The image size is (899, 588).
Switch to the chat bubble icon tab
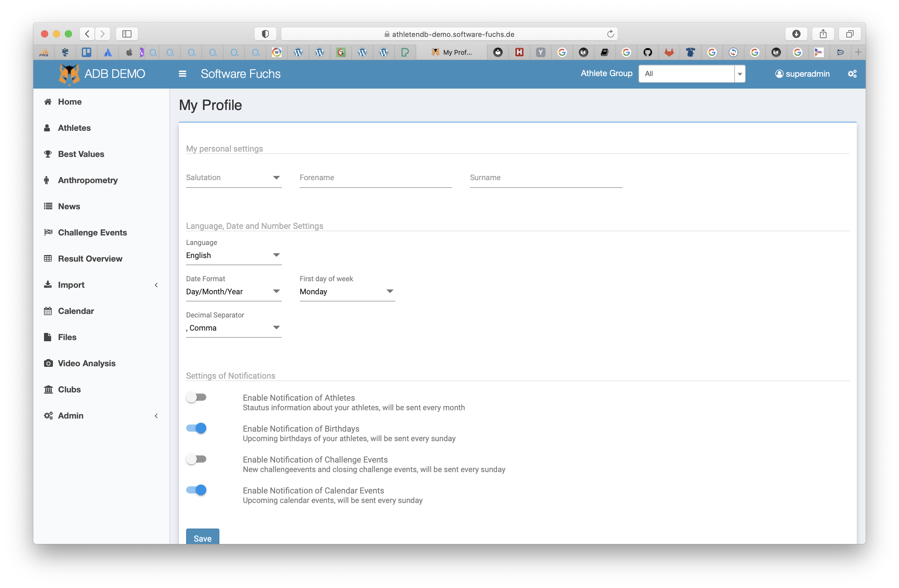(840, 53)
